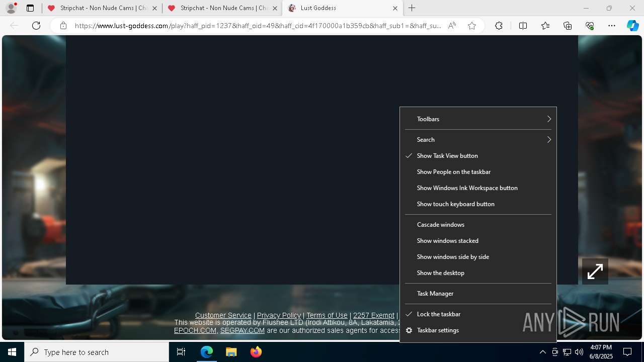Screen dimensions: 644x362
Task: Open the Copilot sidebar
Action: click(x=632, y=26)
